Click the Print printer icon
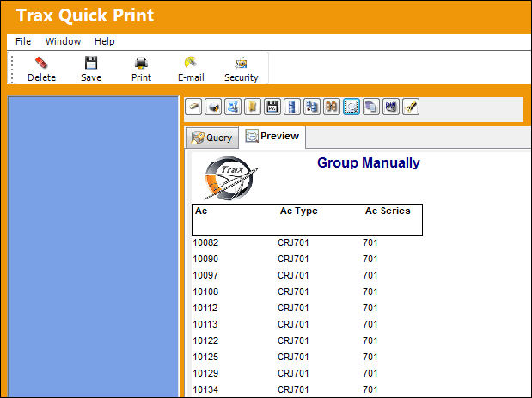532x398 pixels. [x=141, y=63]
